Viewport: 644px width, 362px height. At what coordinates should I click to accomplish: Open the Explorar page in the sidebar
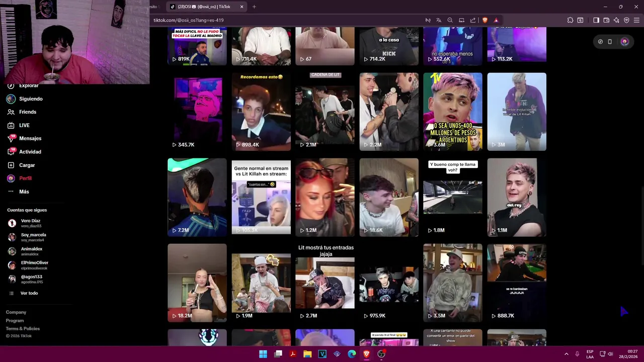pos(29,86)
